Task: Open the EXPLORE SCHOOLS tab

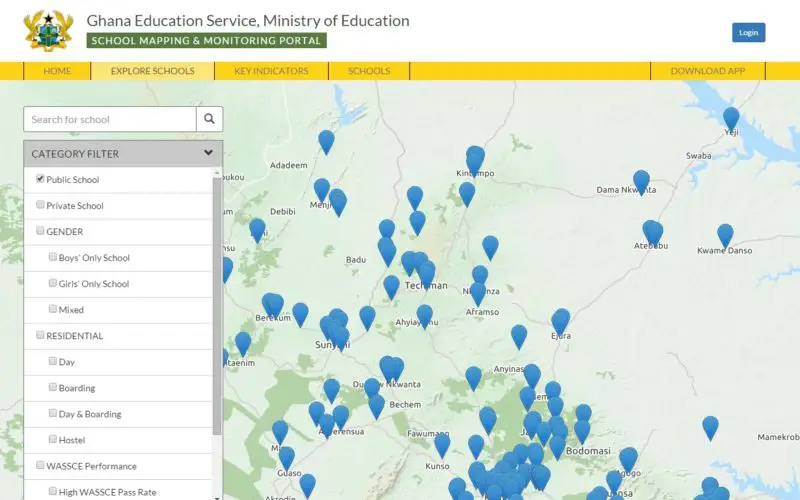Action: tap(153, 71)
